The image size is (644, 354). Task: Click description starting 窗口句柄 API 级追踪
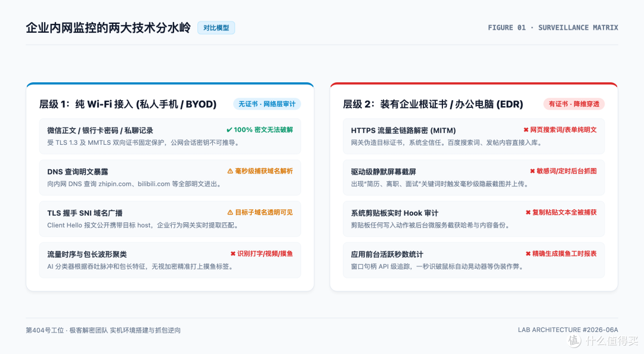[x=439, y=267]
